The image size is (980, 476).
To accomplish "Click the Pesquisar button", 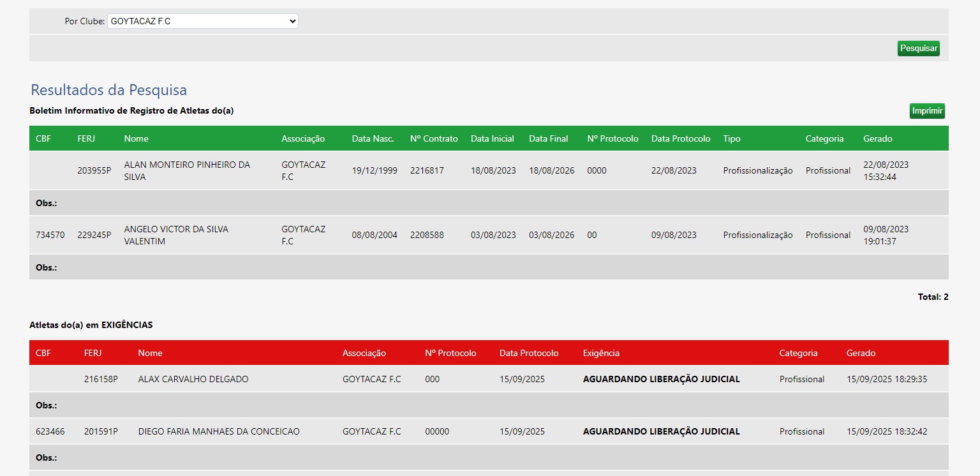I will (918, 48).
